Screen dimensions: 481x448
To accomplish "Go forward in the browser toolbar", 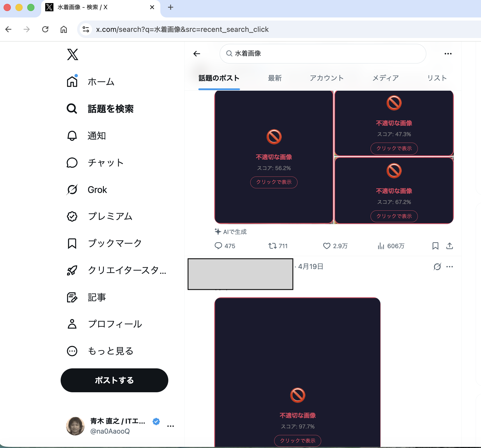I will tap(27, 29).
